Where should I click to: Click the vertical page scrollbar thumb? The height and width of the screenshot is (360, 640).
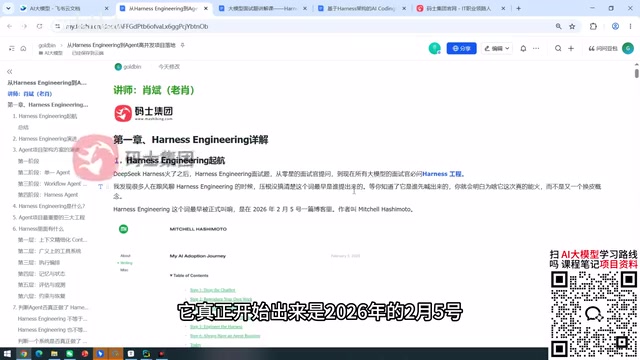[636, 73]
